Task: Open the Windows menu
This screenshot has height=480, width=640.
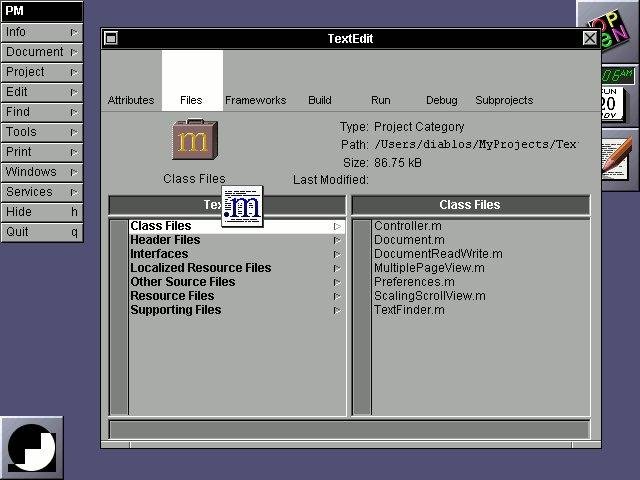Action: tap(42, 172)
